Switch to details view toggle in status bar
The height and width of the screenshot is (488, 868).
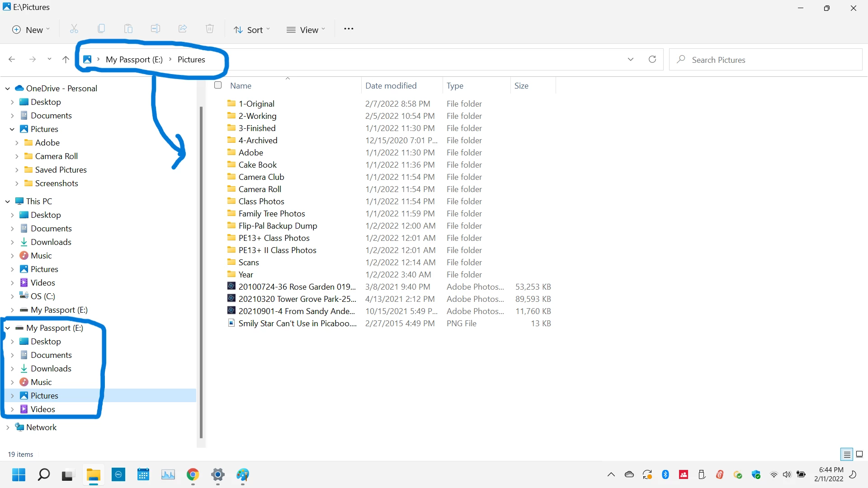tap(847, 454)
